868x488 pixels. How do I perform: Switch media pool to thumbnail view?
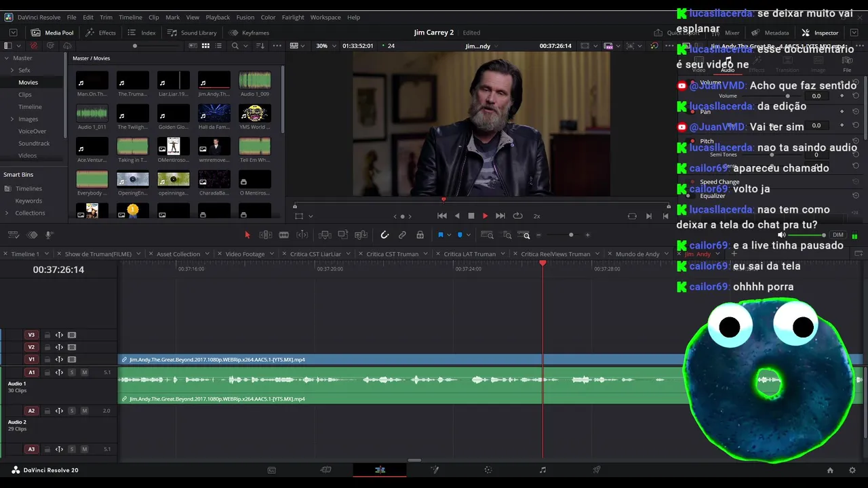click(x=205, y=45)
